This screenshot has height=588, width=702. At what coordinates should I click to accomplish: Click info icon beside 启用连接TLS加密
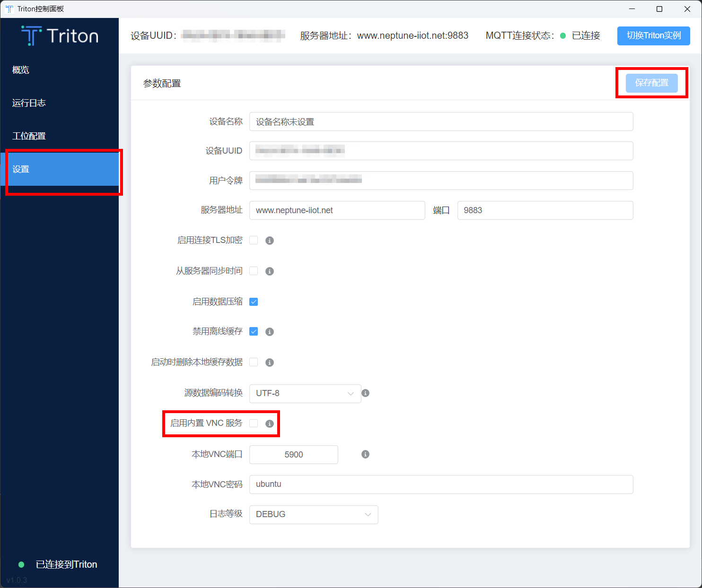pyautogui.click(x=270, y=241)
